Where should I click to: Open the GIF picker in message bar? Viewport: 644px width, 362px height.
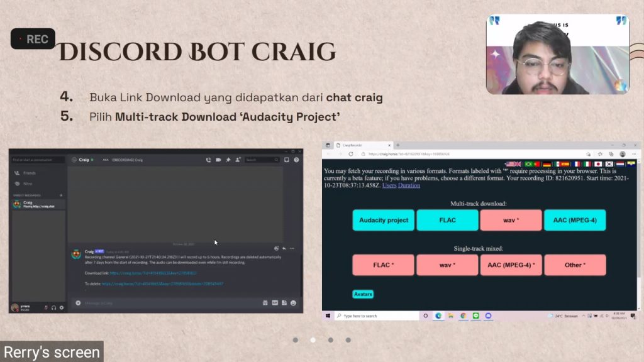coord(275,303)
